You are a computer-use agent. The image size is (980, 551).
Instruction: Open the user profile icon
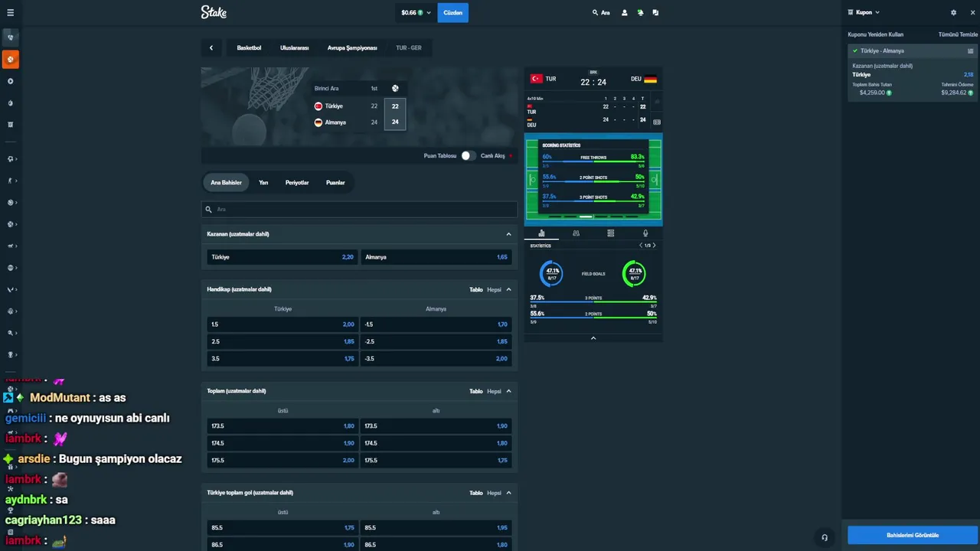(x=625, y=13)
